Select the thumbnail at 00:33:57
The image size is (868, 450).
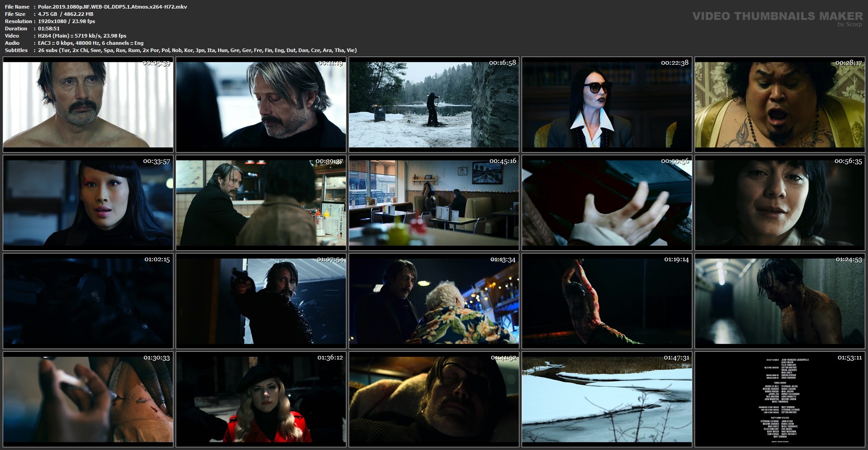tap(88, 203)
